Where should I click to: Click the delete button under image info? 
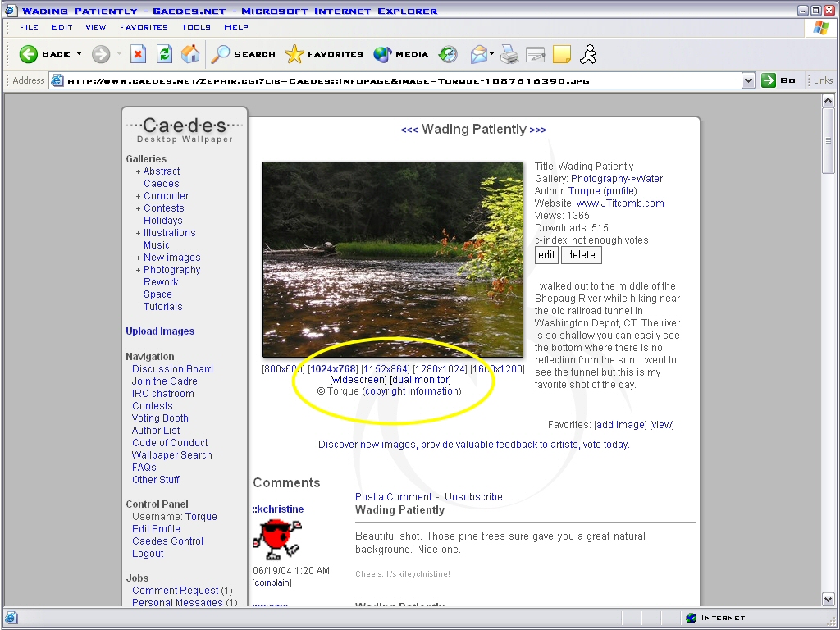pyautogui.click(x=581, y=255)
